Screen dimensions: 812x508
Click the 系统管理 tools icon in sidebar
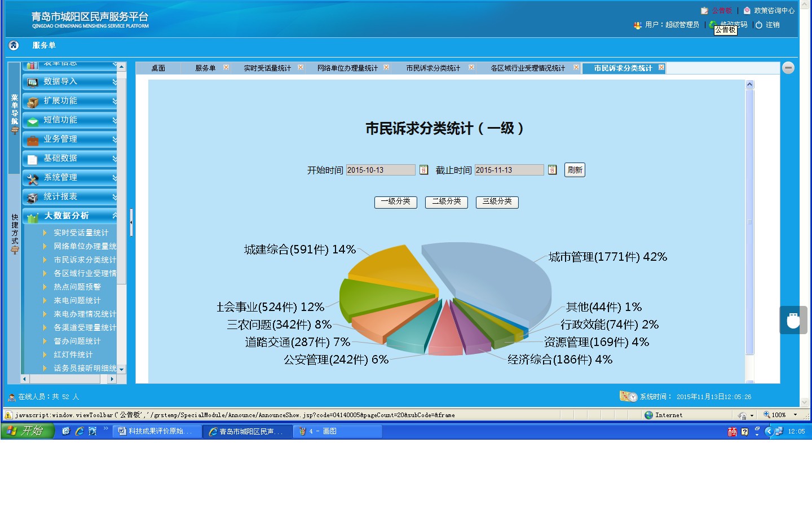pyautogui.click(x=33, y=178)
